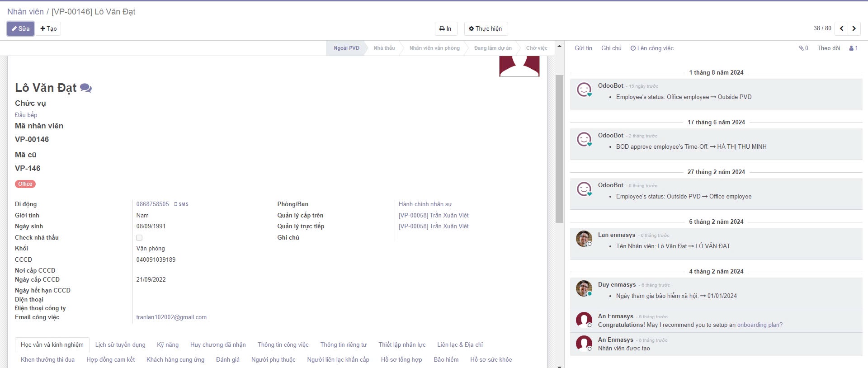
Task: Switch to the Kỹ năng tab
Action: point(168,345)
